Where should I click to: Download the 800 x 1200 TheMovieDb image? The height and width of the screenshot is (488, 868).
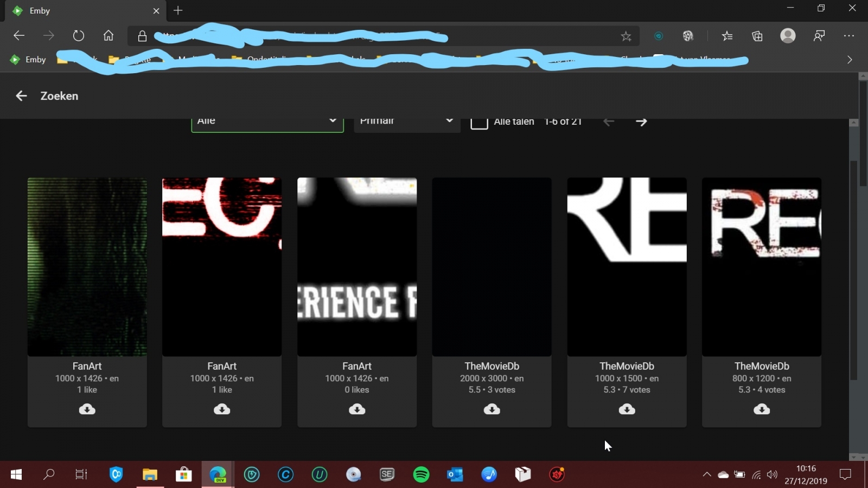coord(761,409)
